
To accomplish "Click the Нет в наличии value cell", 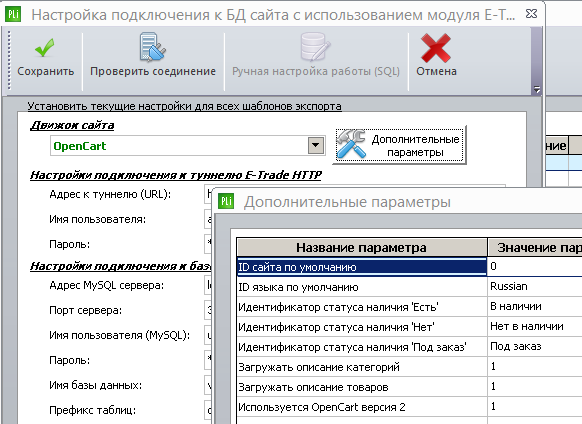I will click(x=535, y=327).
